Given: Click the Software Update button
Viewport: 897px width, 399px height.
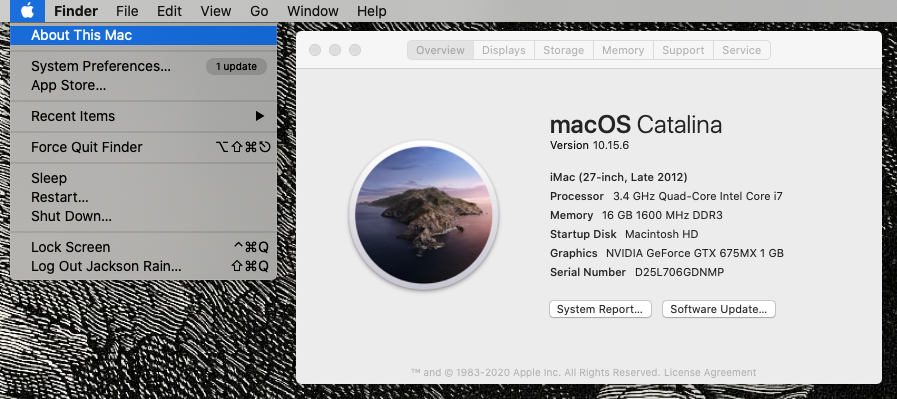Looking at the screenshot, I should pos(719,309).
